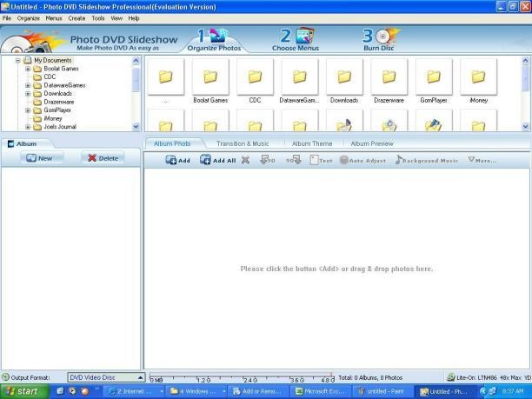The height and width of the screenshot is (399, 532).
Task: Open the Windows start menu
Action: tap(24, 391)
